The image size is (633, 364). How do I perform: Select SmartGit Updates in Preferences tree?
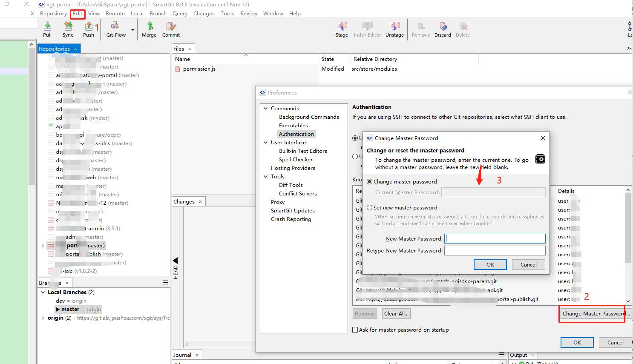293,211
